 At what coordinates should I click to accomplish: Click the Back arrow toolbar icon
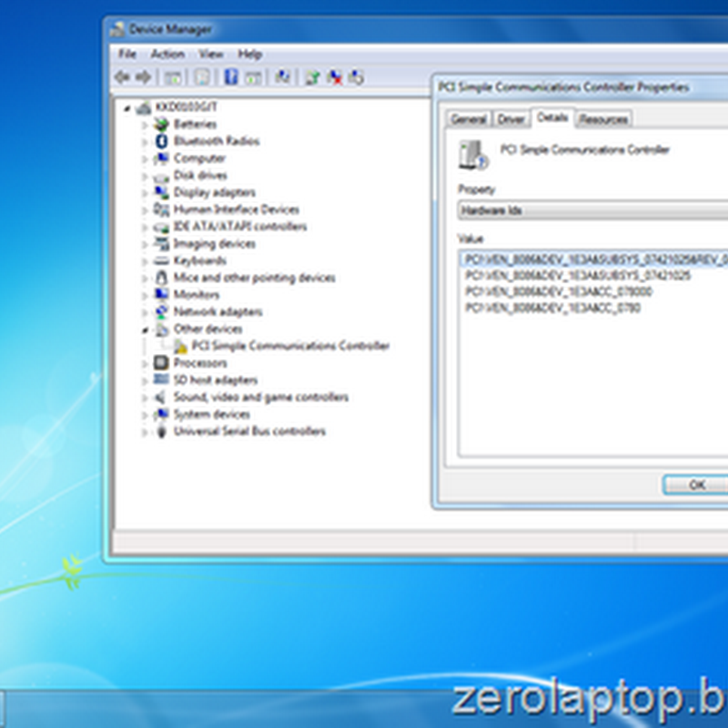pyautogui.click(x=122, y=76)
